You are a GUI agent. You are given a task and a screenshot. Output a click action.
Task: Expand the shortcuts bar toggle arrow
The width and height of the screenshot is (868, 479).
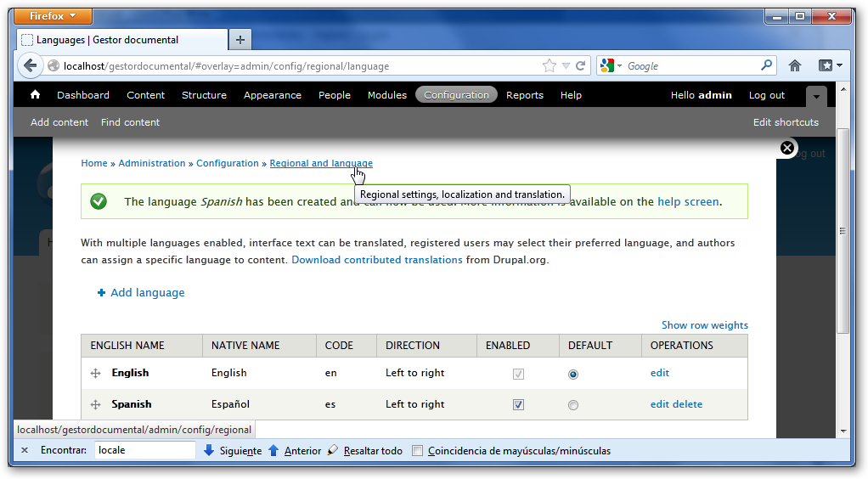[x=815, y=96]
